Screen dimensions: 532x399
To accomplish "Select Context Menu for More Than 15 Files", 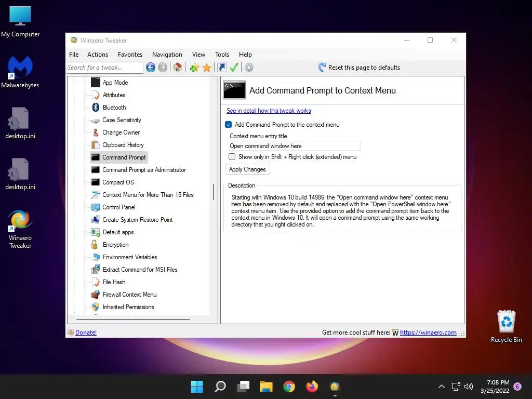I will pyautogui.click(x=148, y=195).
